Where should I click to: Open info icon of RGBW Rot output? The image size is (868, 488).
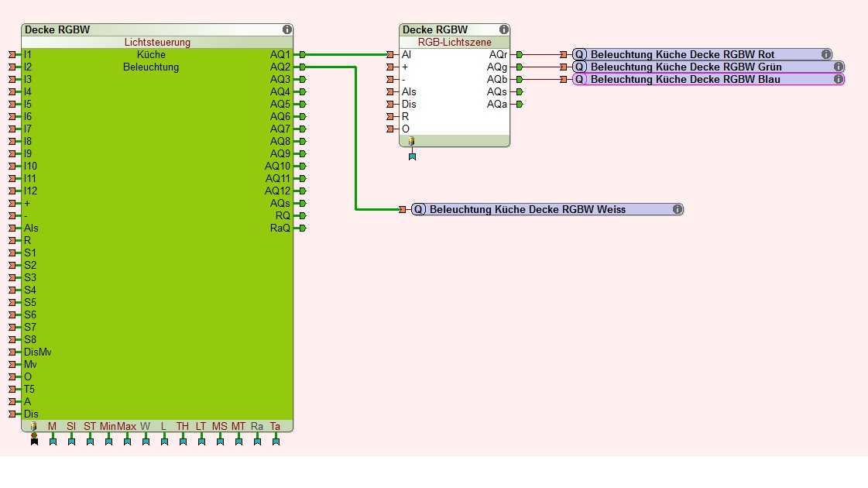[x=826, y=54]
